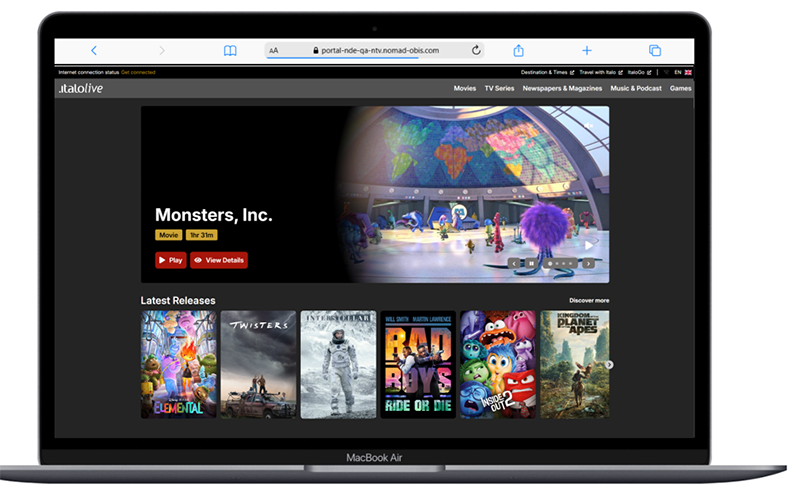Click Discover more for Latest Releases
This screenshot has width=794, height=484.
click(589, 300)
